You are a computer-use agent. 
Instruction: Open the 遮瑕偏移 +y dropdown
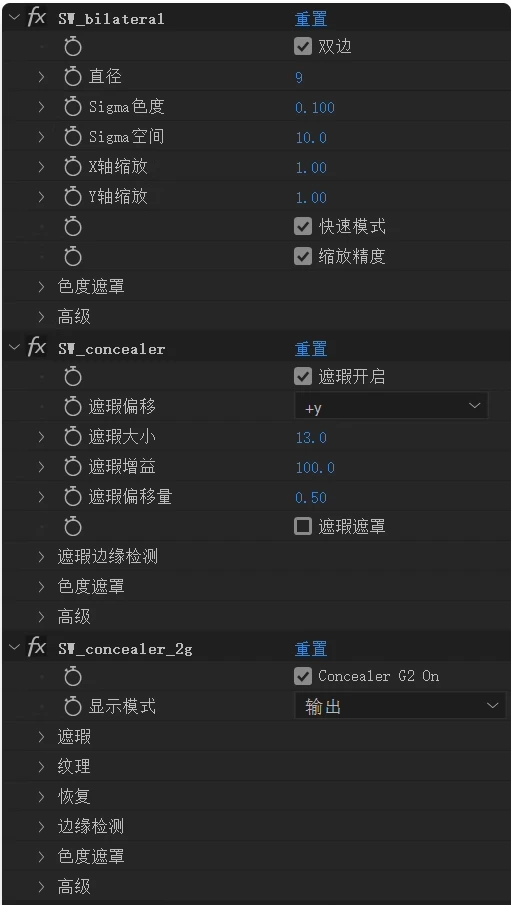pos(391,407)
